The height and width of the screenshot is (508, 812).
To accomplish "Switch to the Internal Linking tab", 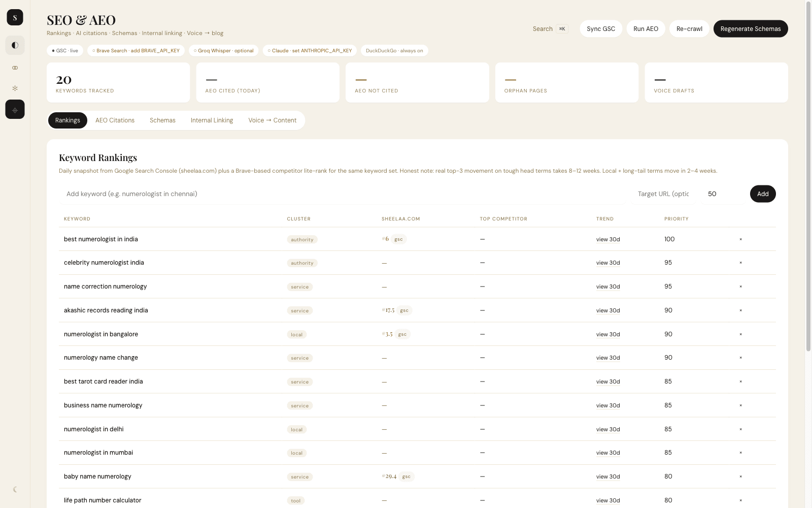I will point(212,120).
